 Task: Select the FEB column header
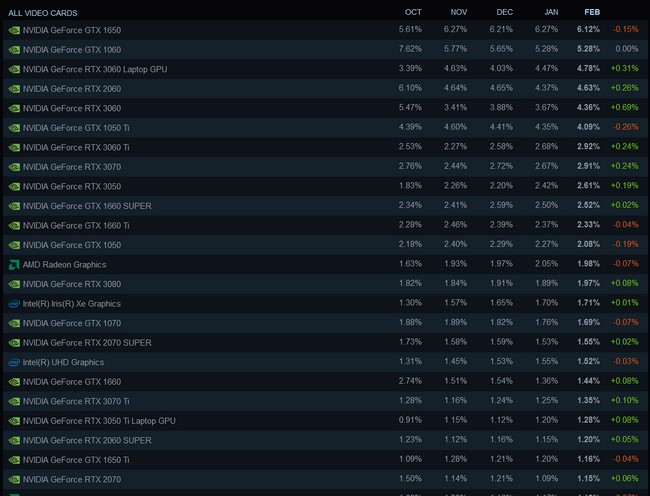tap(592, 12)
